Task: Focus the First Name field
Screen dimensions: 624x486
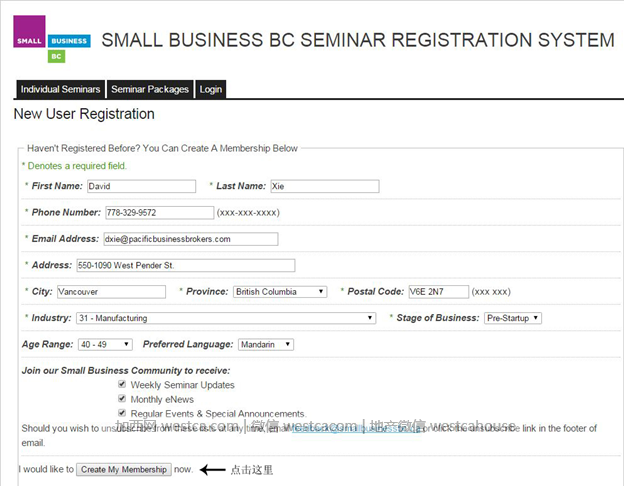Action: pos(142,186)
